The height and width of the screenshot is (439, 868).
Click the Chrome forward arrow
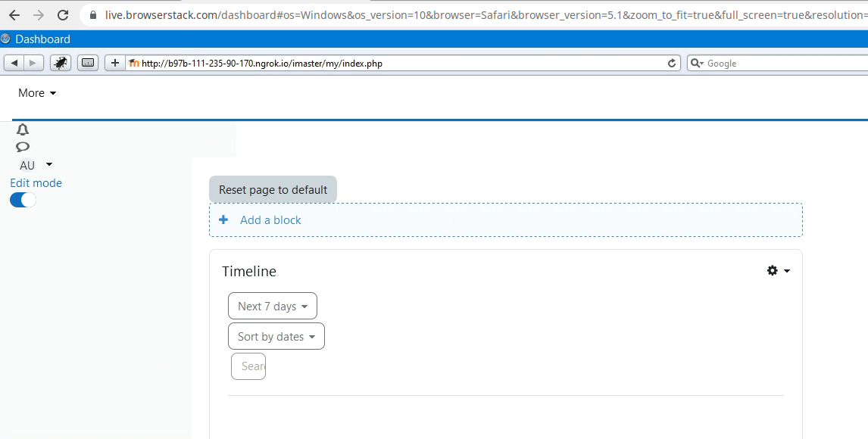pyautogui.click(x=38, y=15)
